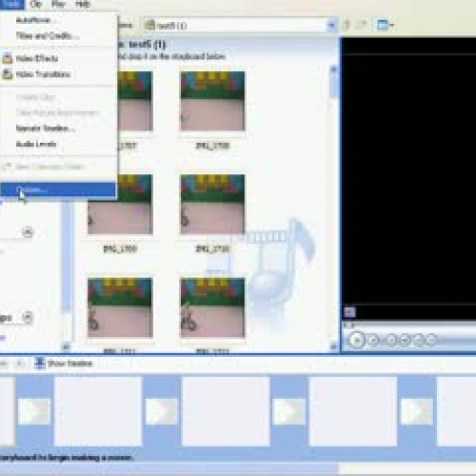Open the Clip menu
The width and height of the screenshot is (476, 476).
click(36, 4)
